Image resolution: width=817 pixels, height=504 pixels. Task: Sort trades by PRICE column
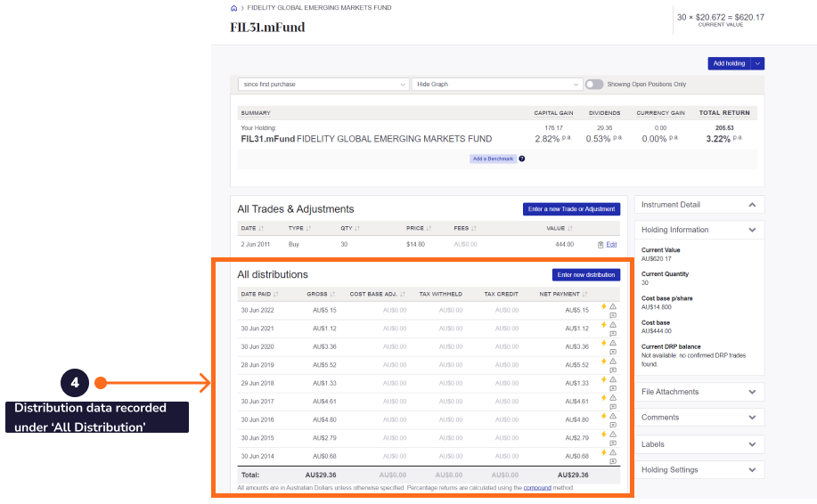click(419, 228)
